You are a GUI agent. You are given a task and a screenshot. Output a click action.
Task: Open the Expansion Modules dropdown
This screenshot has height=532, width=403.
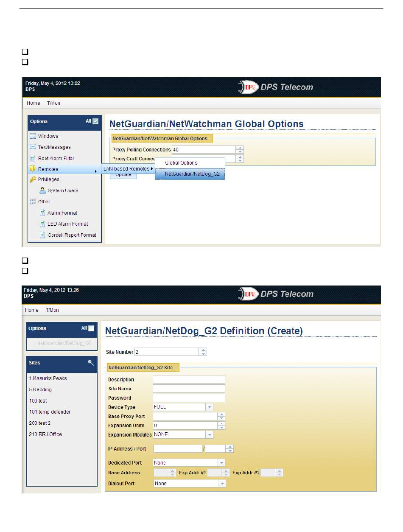click(x=209, y=435)
